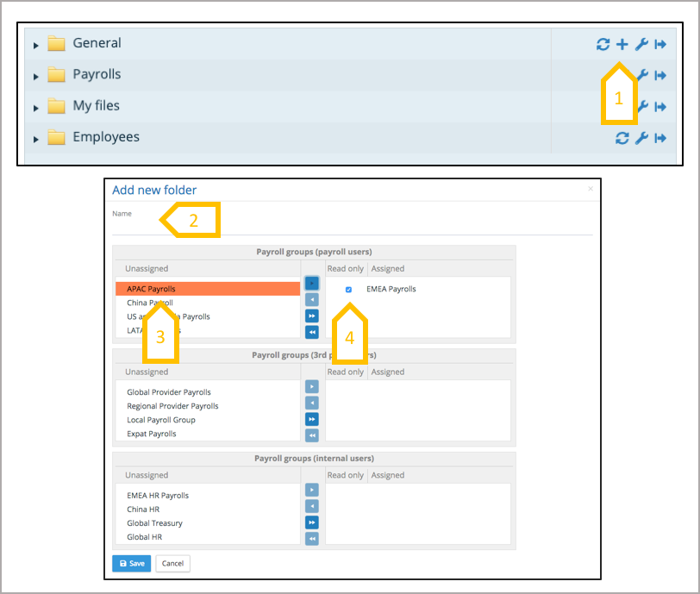Refresh the General folder
This screenshot has width=700, height=594.
click(x=603, y=45)
